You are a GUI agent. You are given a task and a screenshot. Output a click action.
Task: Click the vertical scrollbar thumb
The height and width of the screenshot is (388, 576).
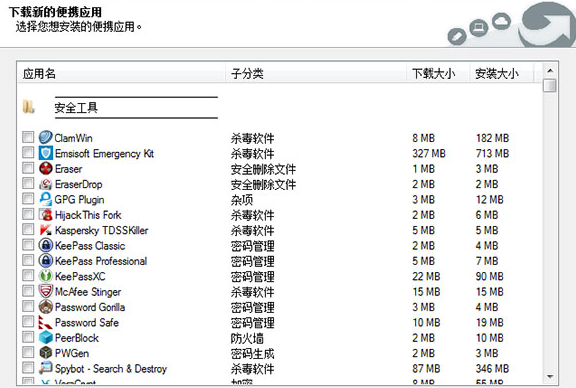[x=550, y=85]
